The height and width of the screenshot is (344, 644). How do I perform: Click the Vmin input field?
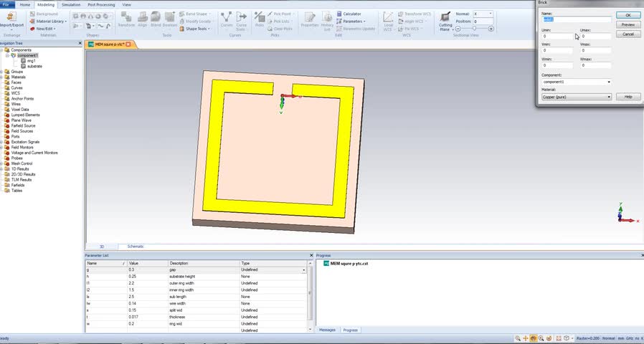[x=557, y=50]
